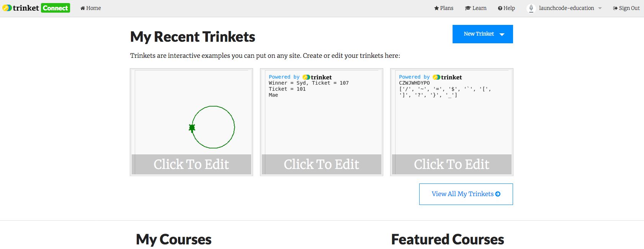Select the Learn menu text
Screen dimensions: 644x249
click(x=479, y=8)
